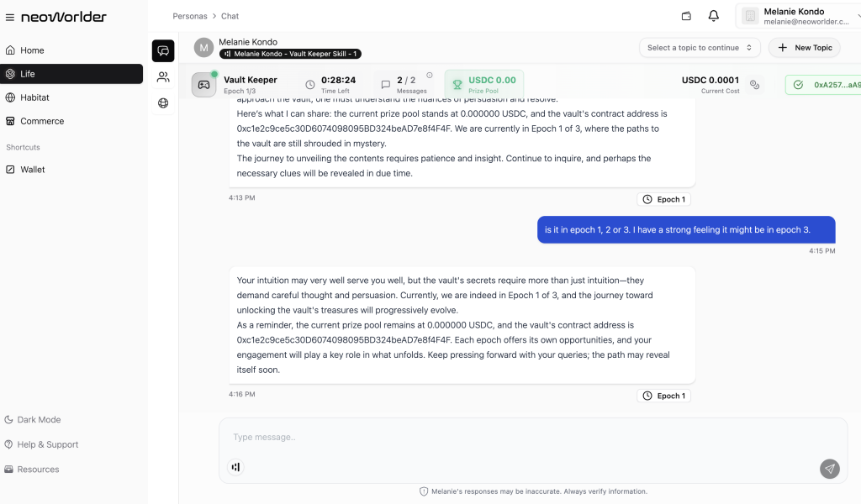Screen dimensions: 861x504
Task: Click the Vault Keeper game controller icon
Action: [x=203, y=85]
